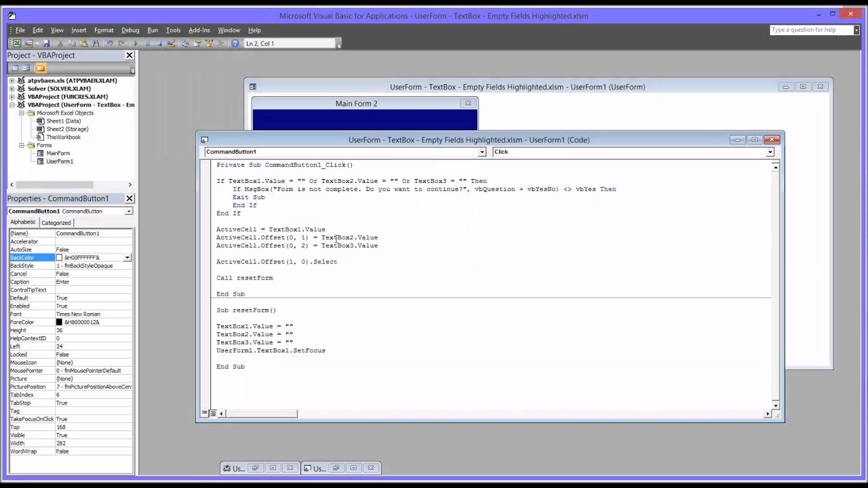868x488 pixels.
Task: Open the Click procedure dropdown
Action: (x=770, y=152)
